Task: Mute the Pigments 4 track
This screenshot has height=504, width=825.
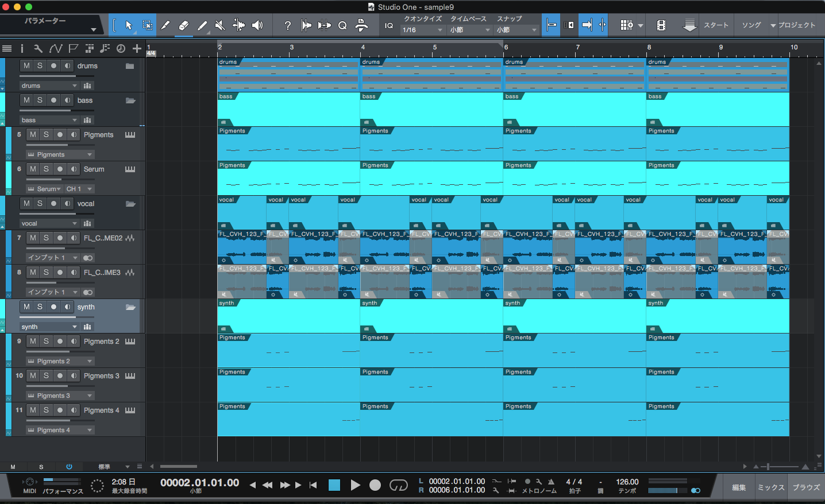Action: 33,410
